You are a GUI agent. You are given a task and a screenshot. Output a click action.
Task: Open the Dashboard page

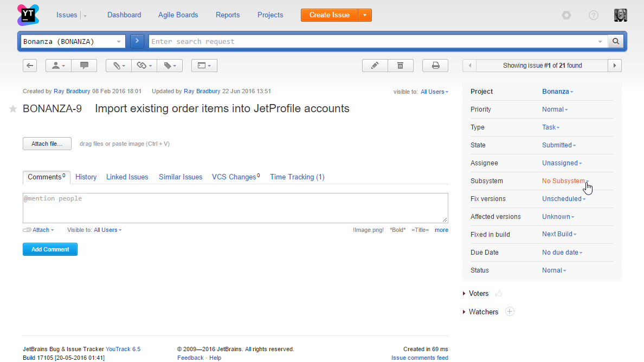(124, 15)
